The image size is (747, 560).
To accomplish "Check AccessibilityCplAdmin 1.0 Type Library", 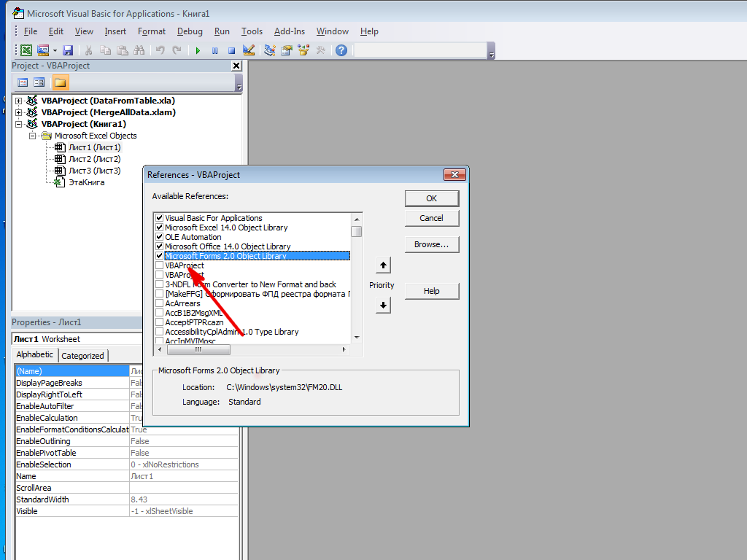I will click(160, 332).
